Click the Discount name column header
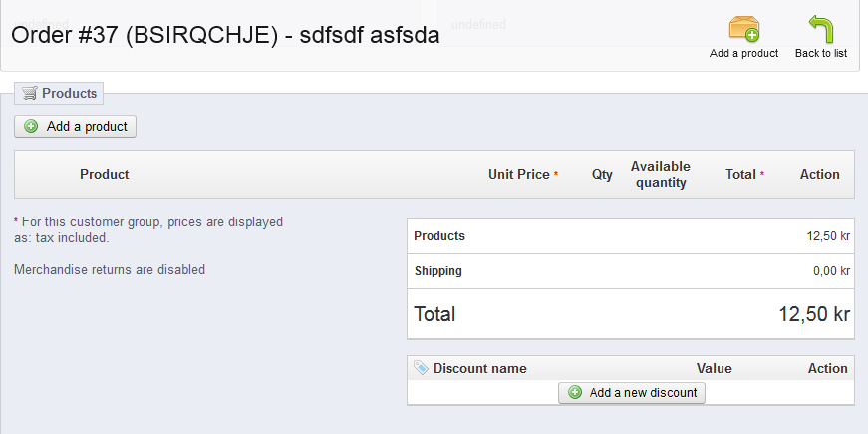Screen dimensions: 868x434 point(479,368)
